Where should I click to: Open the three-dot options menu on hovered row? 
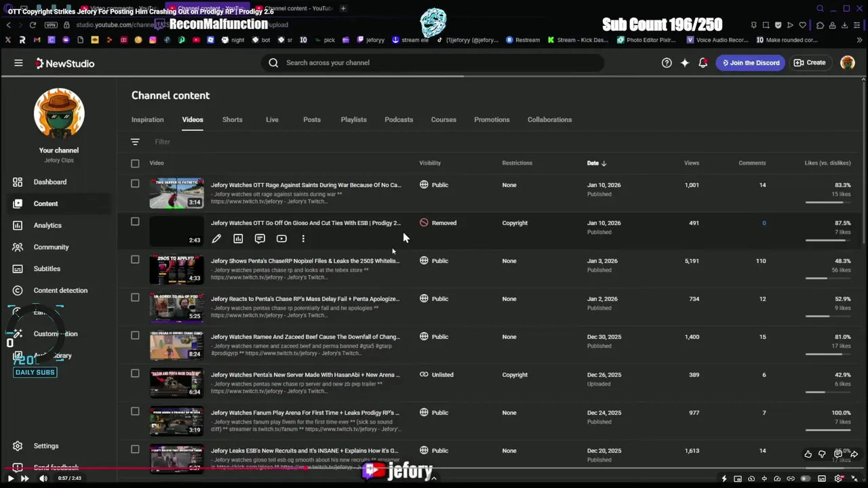pos(303,239)
